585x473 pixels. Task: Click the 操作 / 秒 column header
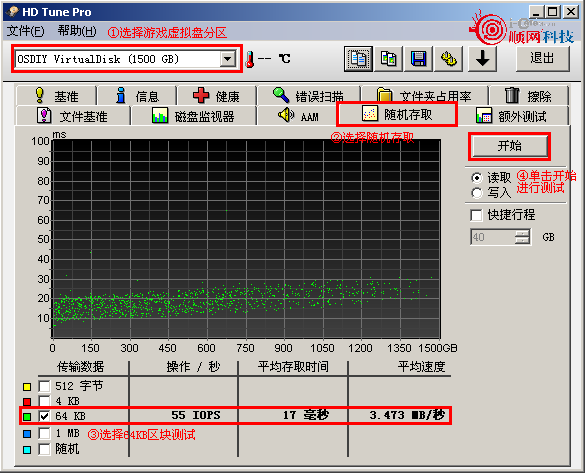point(193,367)
